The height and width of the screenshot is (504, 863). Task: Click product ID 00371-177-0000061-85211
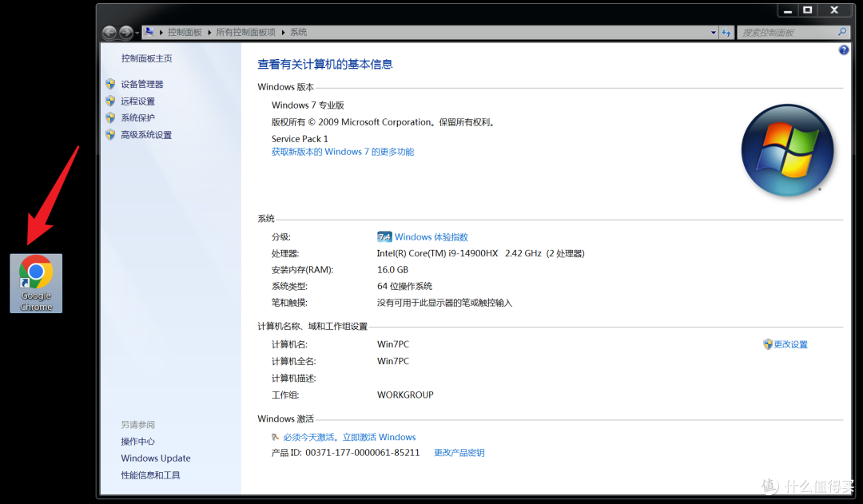[x=362, y=453]
